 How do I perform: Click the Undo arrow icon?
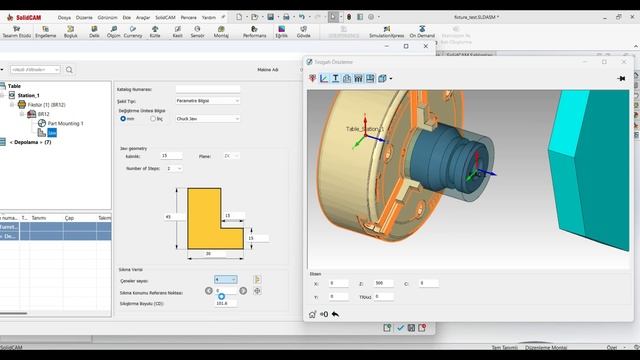[x=302, y=17]
